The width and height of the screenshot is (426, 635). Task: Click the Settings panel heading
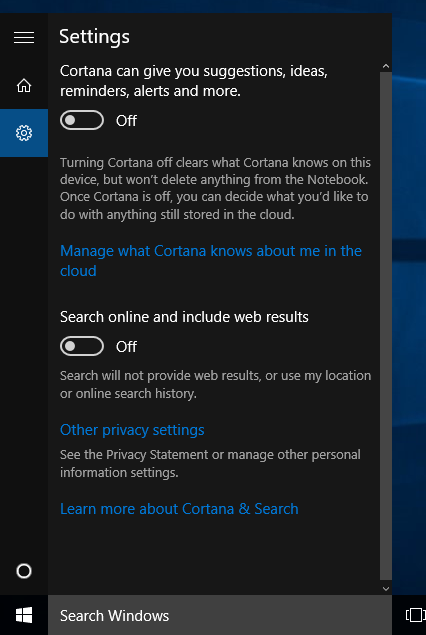click(94, 36)
